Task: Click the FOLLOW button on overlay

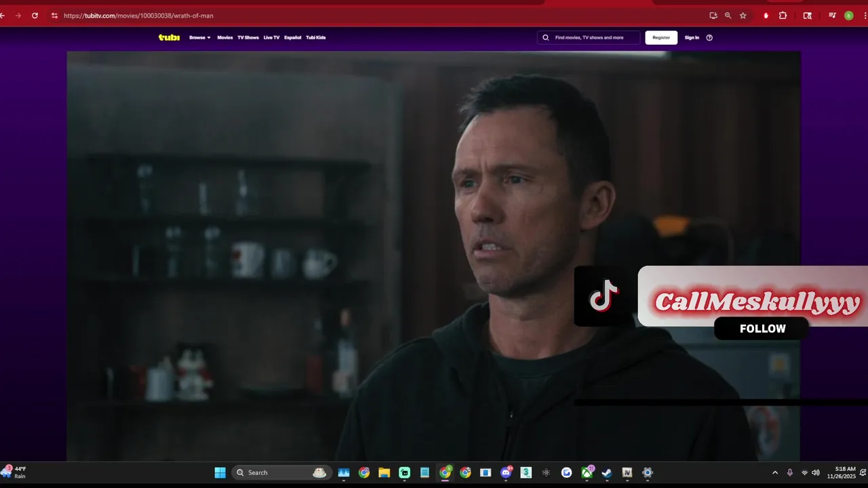Action: click(763, 329)
